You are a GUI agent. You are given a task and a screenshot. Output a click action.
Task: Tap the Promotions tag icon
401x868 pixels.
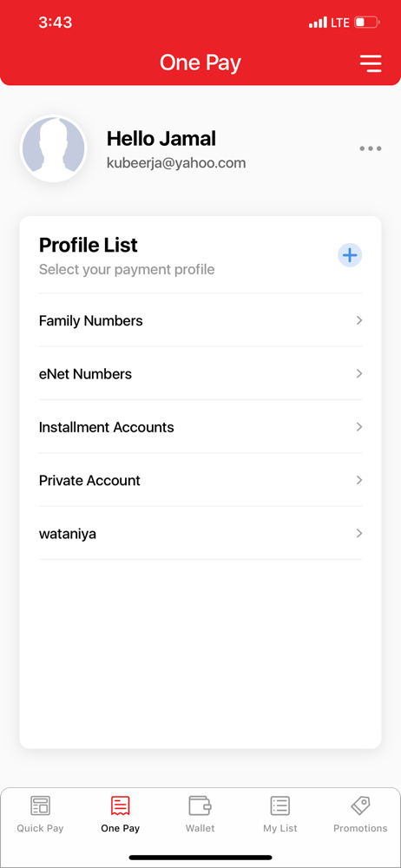pyautogui.click(x=360, y=806)
